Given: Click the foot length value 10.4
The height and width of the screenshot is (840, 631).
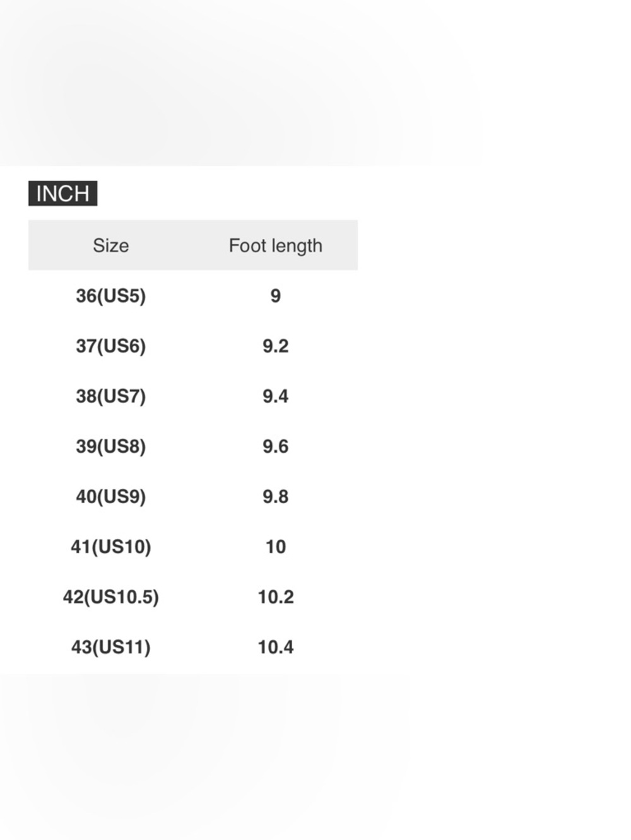Looking at the screenshot, I should click(x=276, y=647).
